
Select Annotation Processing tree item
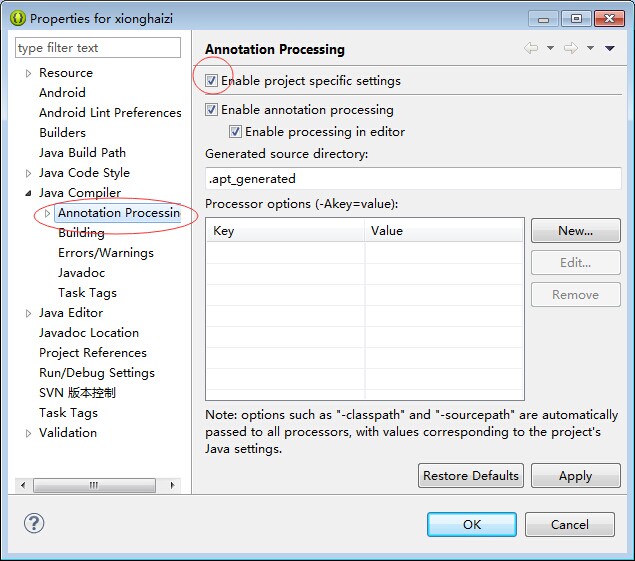click(119, 213)
